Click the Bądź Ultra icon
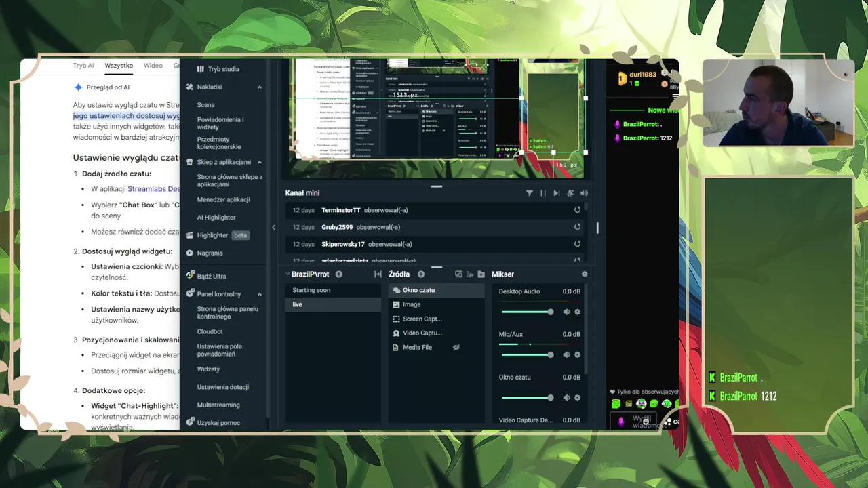This screenshot has width=868, height=488. coord(191,276)
